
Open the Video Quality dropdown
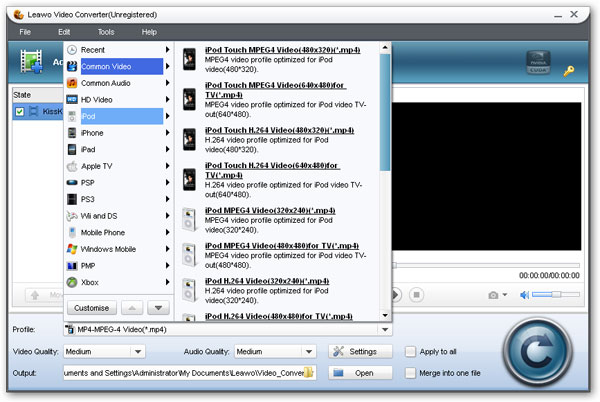tap(138, 351)
